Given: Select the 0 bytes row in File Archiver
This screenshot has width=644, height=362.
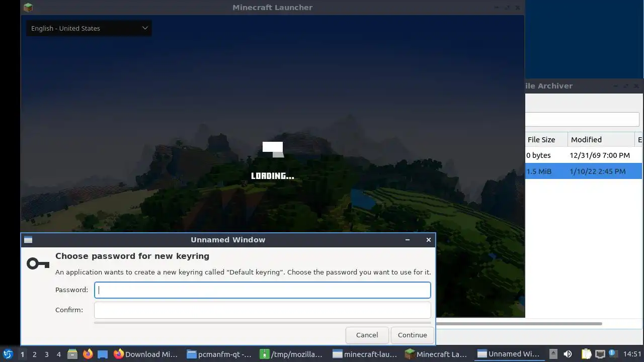Looking at the screenshot, I should click(584, 155).
